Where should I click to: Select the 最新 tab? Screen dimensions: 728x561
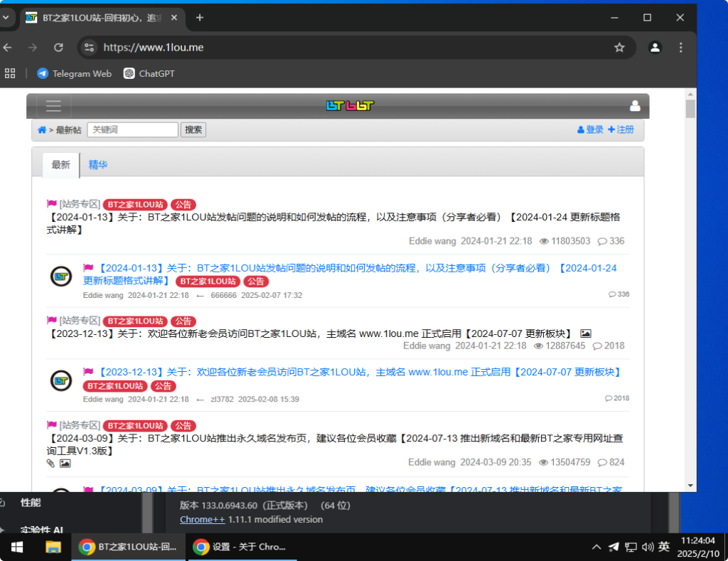point(60,165)
